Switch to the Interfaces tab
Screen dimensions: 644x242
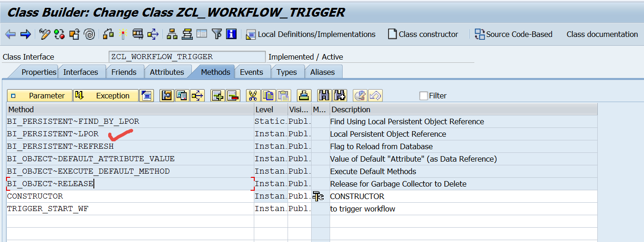pyautogui.click(x=80, y=72)
